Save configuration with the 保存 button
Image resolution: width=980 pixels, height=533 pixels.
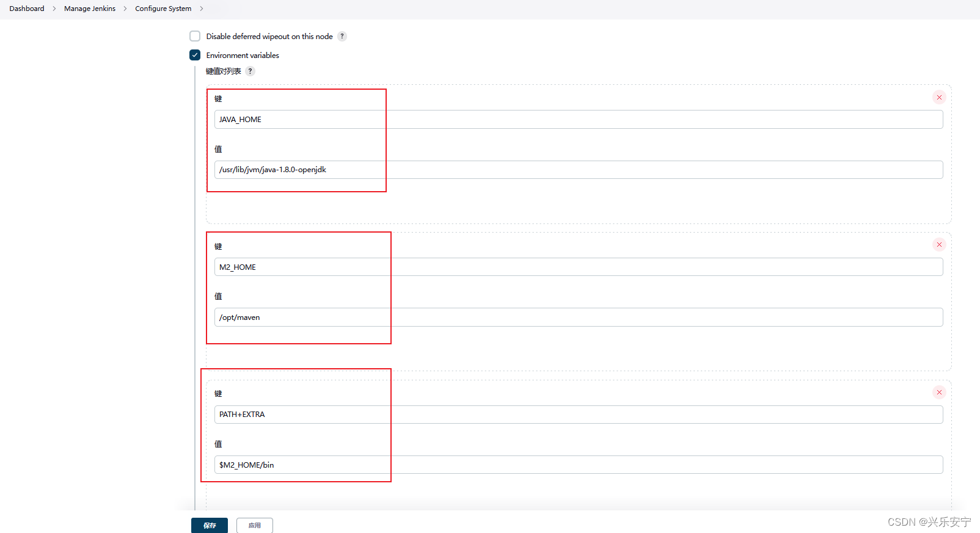click(210, 525)
